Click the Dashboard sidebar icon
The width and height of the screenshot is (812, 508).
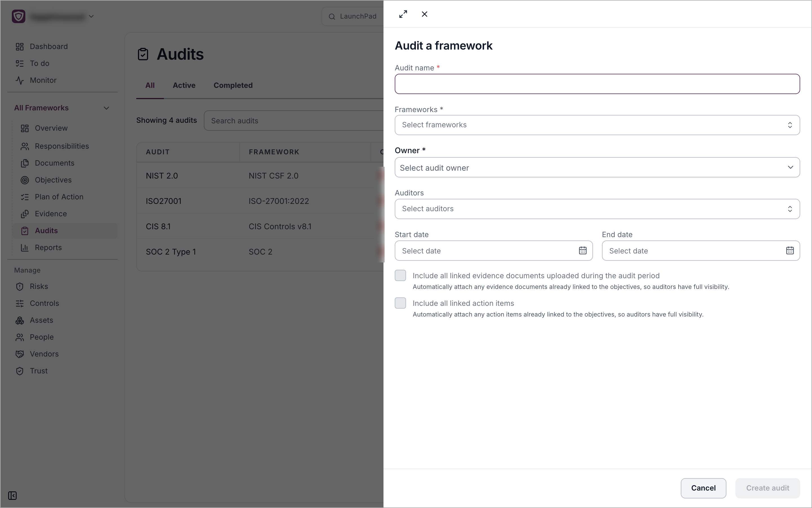click(x=20, y=47)
